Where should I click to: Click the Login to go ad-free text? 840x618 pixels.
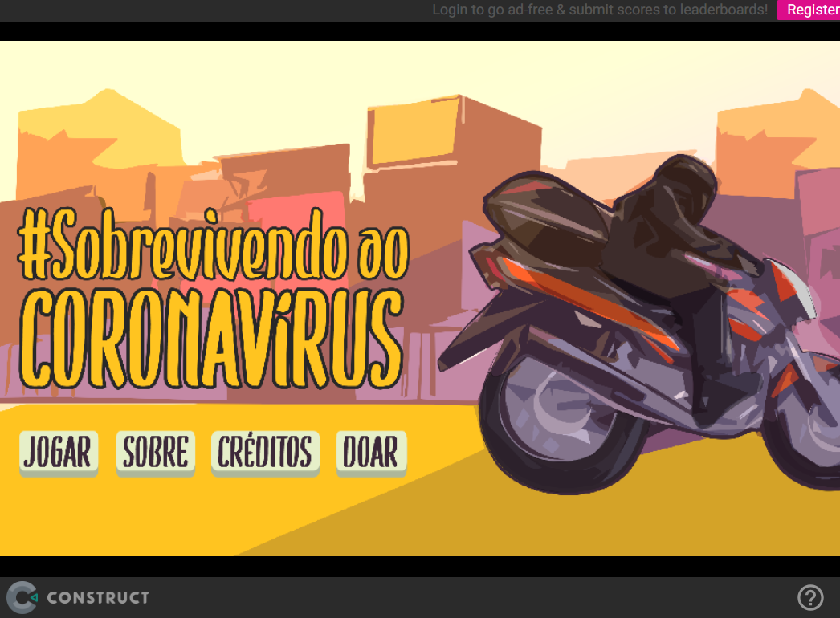pyautogui.click(x=599, y=10)
